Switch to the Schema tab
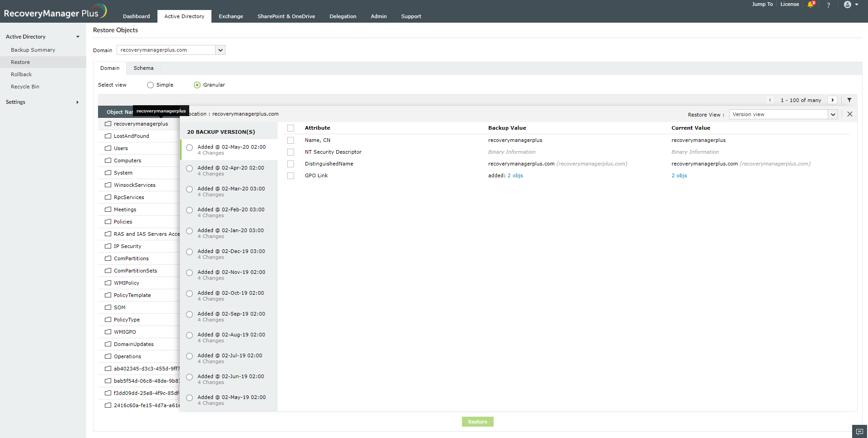 [143, 68]
